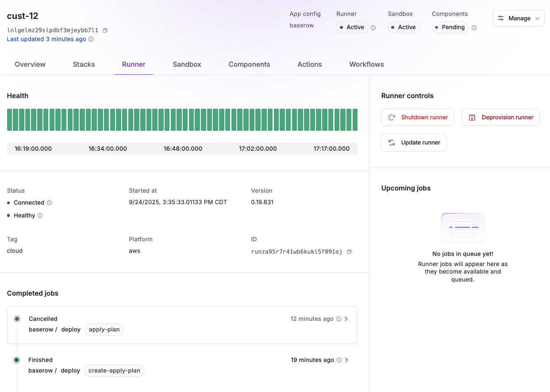Copy the runner ID via its copy icon
Screen dimensions: 550x392
pyautogui.click(x=349, y=251)
